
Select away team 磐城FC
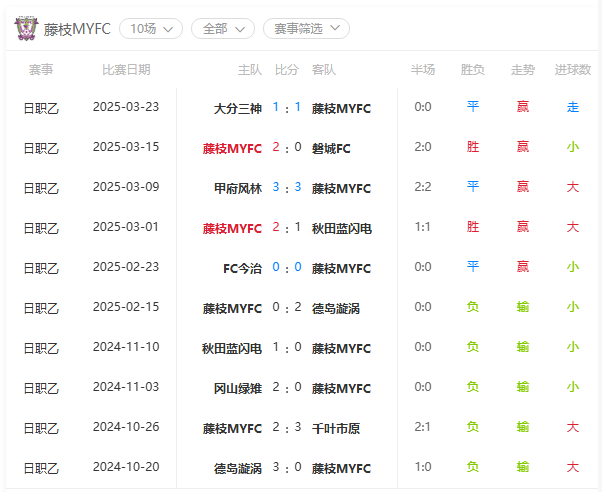click(x=331, y=149)
